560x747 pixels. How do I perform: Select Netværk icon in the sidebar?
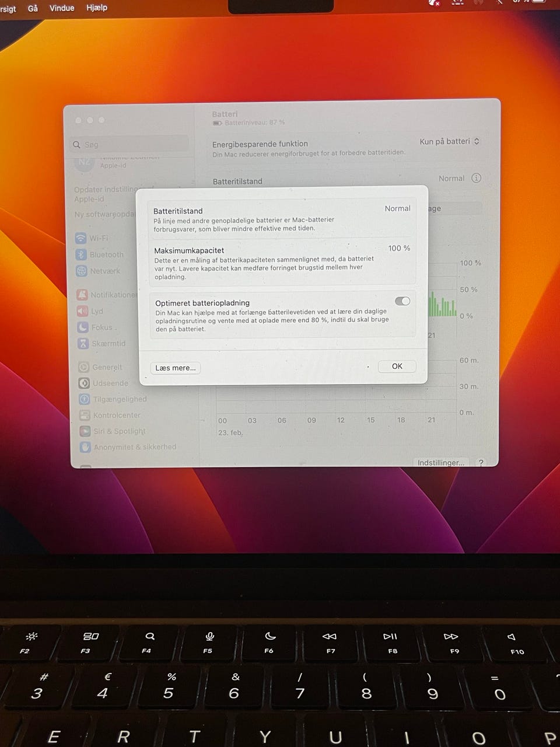[81, 271]
